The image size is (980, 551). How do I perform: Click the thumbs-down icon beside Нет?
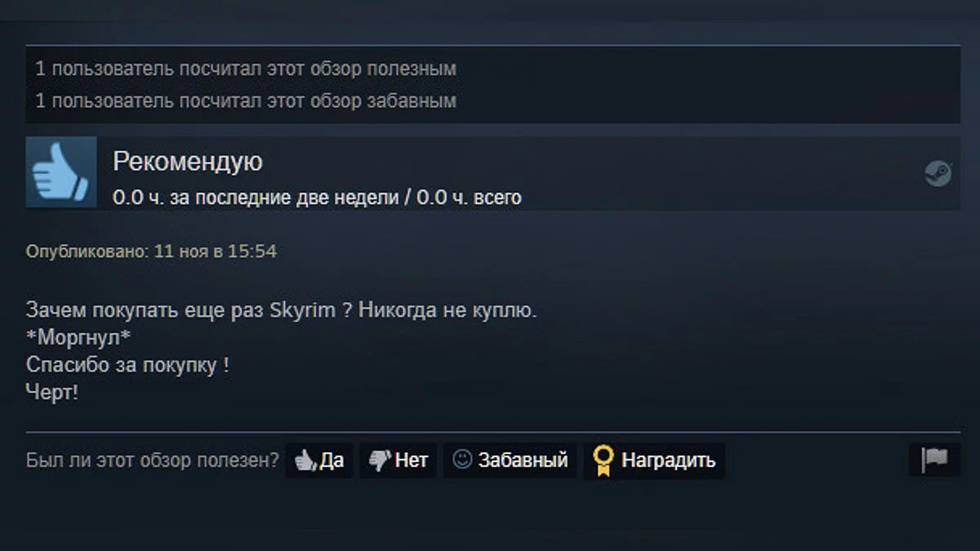(380, 460)
